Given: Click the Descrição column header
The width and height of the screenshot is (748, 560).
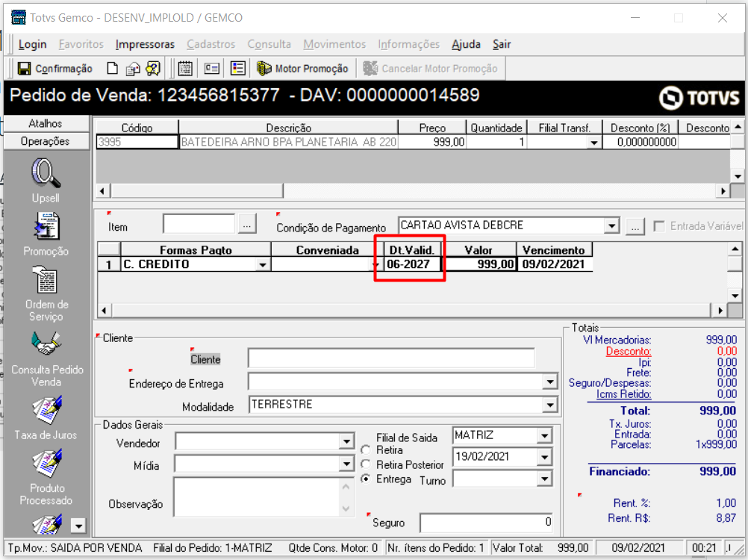Looking at the screenshot, I should point(288,128).
